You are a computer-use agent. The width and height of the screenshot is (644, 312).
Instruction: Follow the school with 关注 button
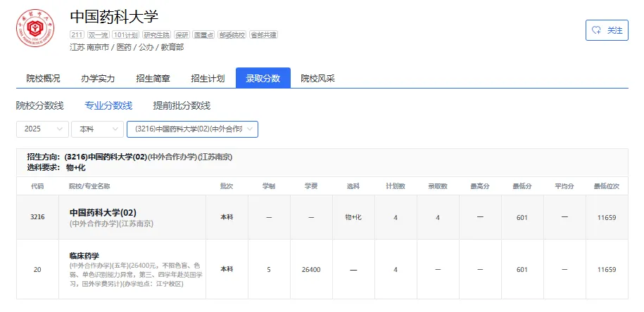tap(607, 30)
